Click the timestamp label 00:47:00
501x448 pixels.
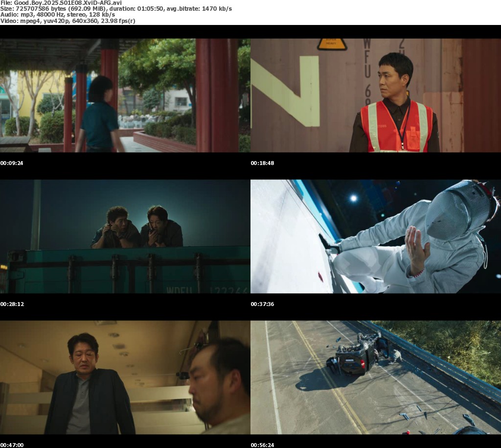point(12,445)
